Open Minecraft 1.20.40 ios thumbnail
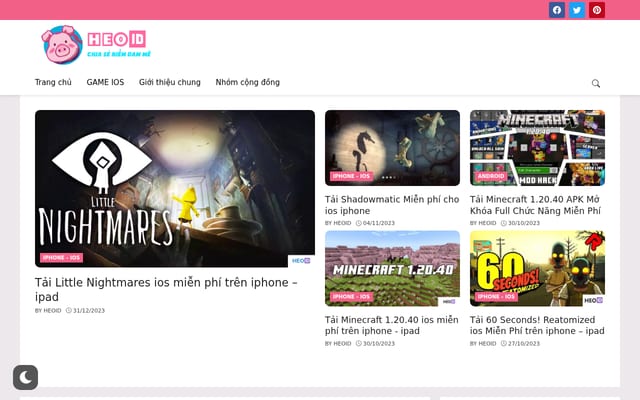This screenshot has width=640, height=400. coord(392,268)
